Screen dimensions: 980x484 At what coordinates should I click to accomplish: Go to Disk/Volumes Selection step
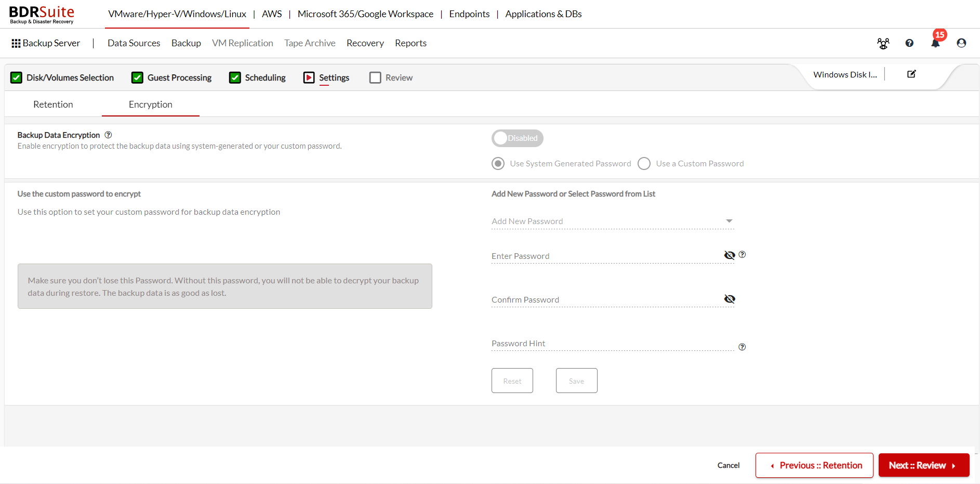(x=62, y=78)
